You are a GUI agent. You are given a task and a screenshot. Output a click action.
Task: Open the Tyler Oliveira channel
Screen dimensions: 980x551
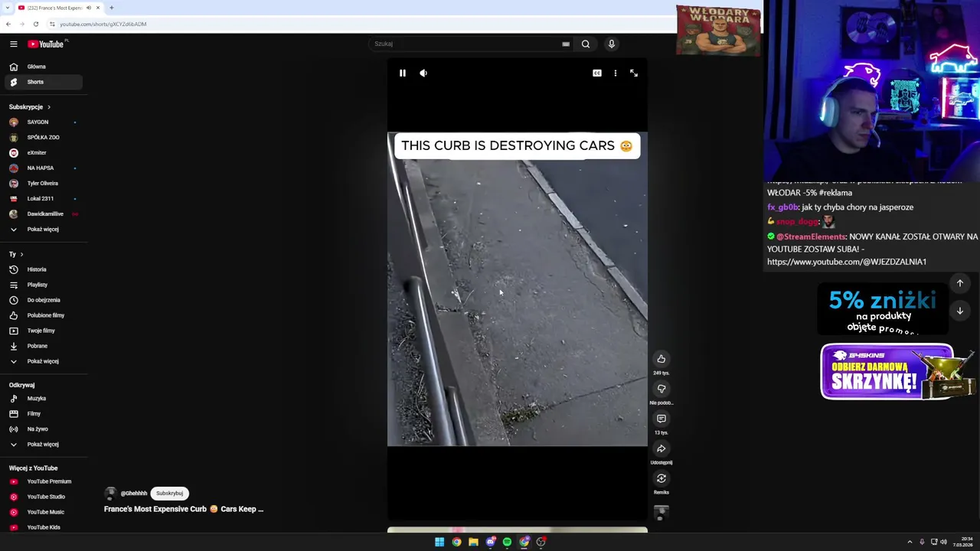pyautogui.click(x=43, y=184)
